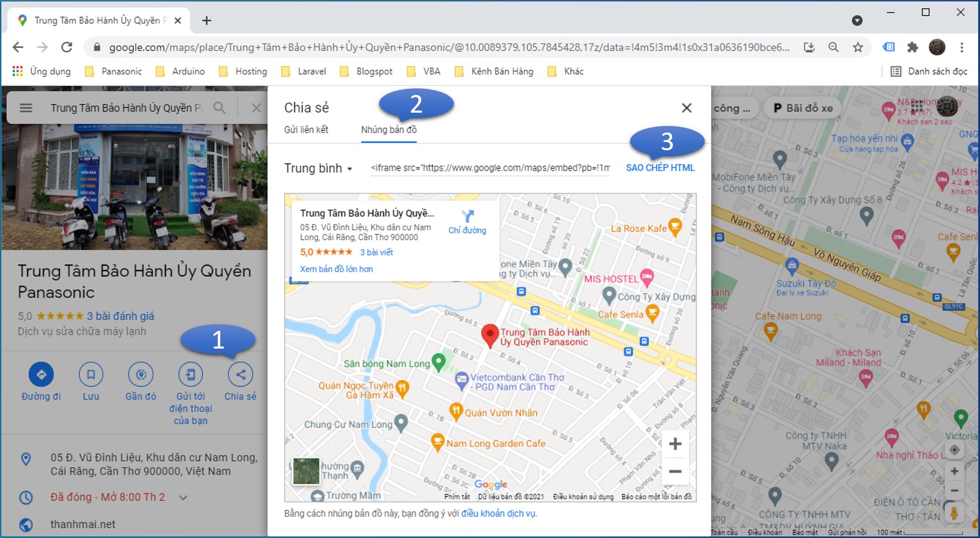
Task: Open Danh sách đọc reading list
Action: point(929,71)
